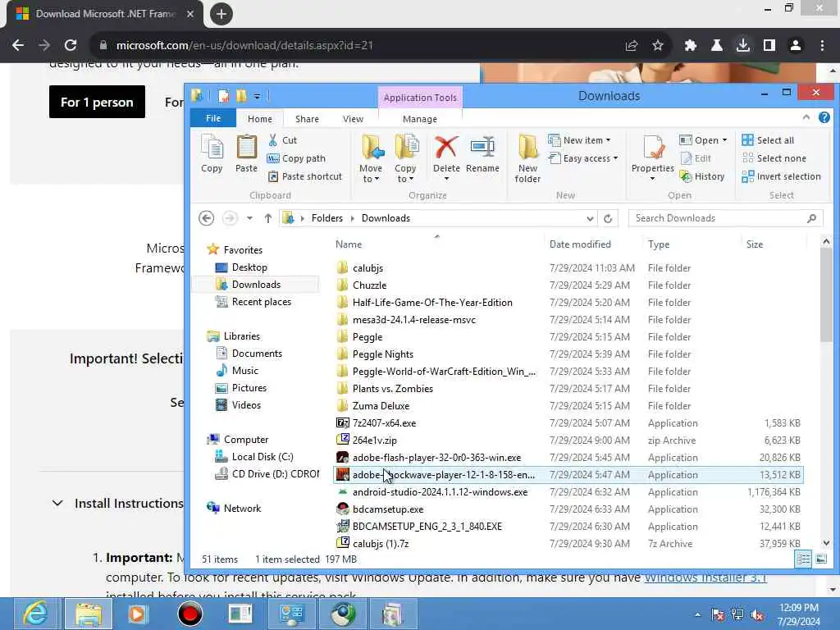Screen dimensions: 840x630
Task: Click Cut in the ribbon
Action: pyautogui.click(x=282, y=140)
